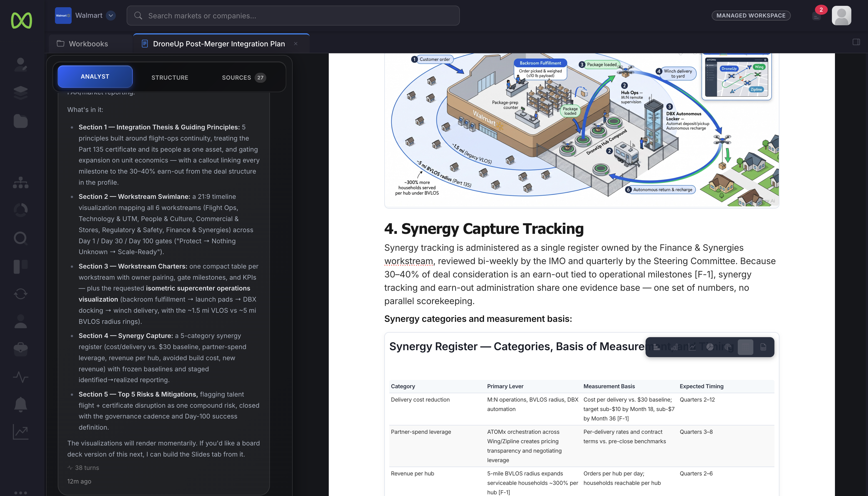Open the stacked layers sidebar icon
The height and width of the screenshot is (496, 868).
point(21,93)
